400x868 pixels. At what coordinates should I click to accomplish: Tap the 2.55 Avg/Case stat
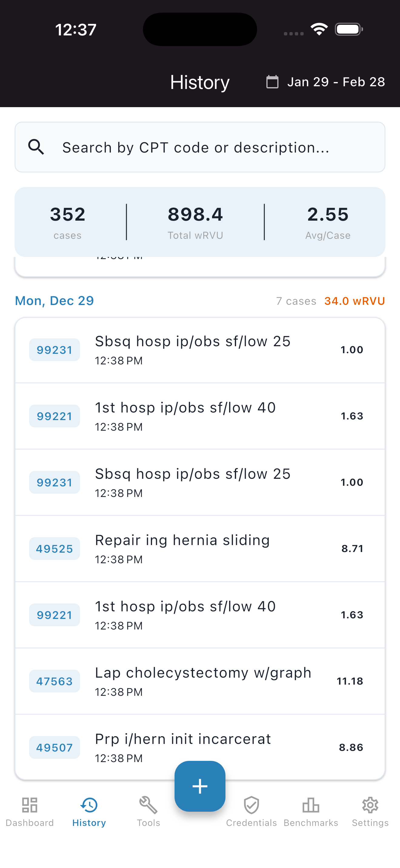pos(328,222)
